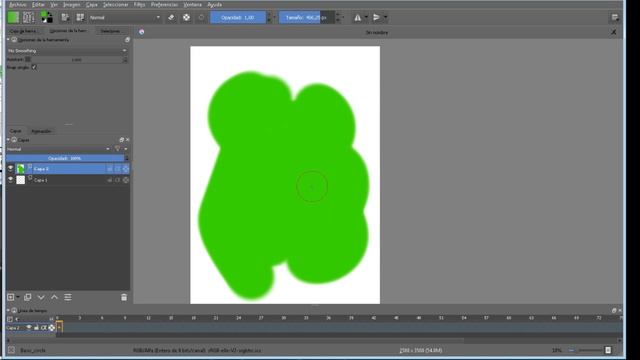Close the Capas layers docker
The width and height of the screenshot is (640, 360).
click(x=127, y=140)
